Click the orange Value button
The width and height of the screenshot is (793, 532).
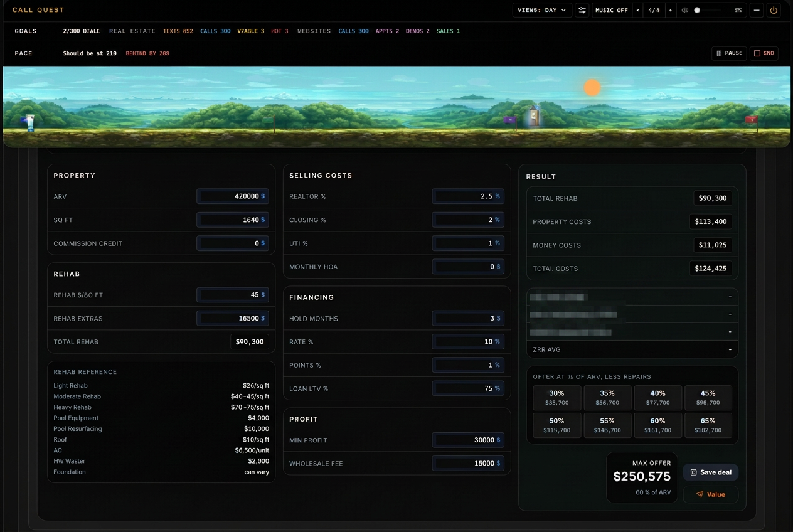point(711,494)
